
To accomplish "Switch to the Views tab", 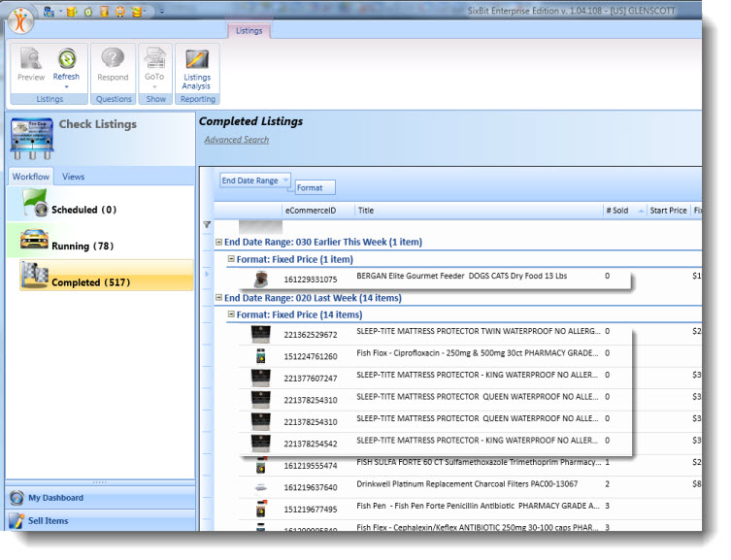I will [x=73, y=177].
